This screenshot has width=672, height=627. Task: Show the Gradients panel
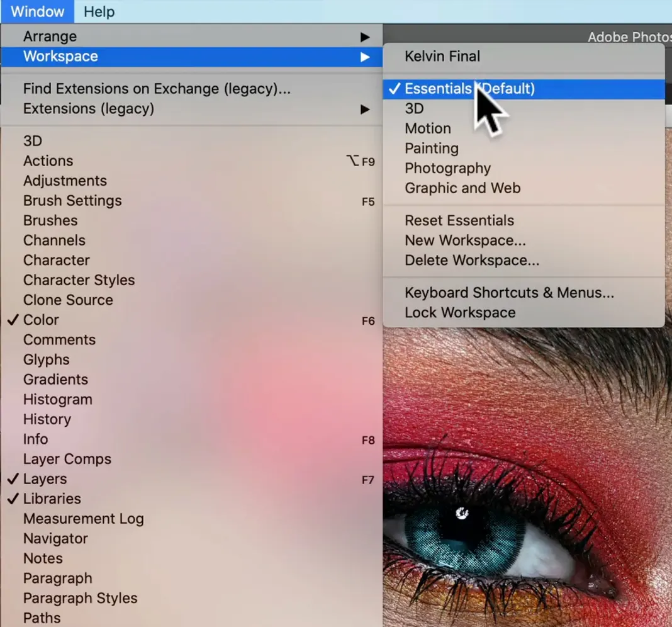(x=191, y=380)
